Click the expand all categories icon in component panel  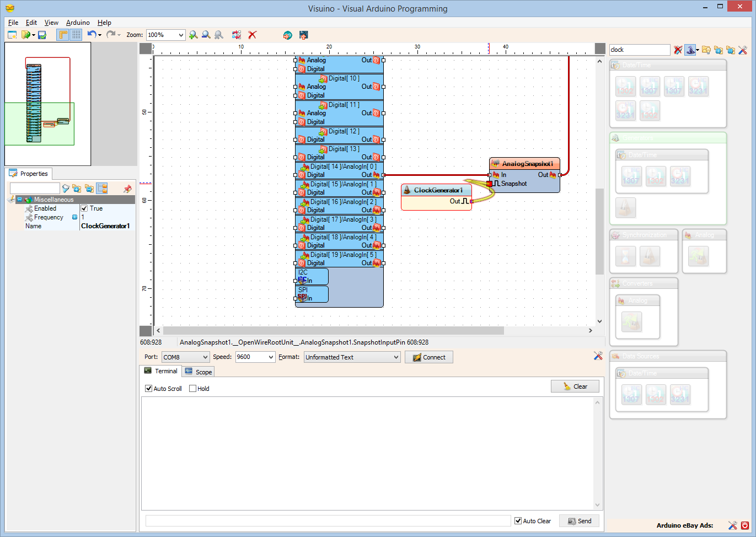tap(719, 50)
